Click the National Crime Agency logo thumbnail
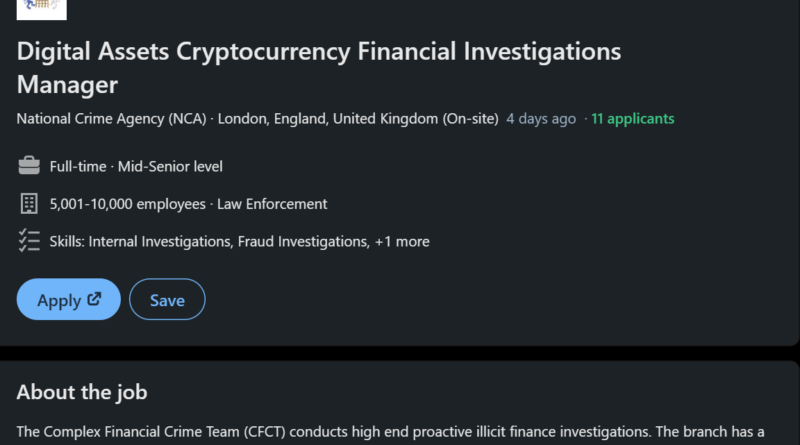 (x=42, y=9)
